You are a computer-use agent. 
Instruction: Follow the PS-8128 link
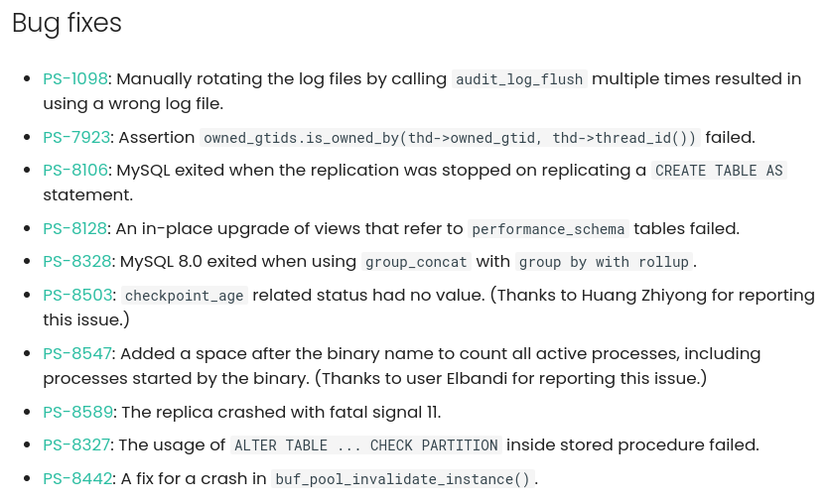pyautogui.click(x=74, y=228)
